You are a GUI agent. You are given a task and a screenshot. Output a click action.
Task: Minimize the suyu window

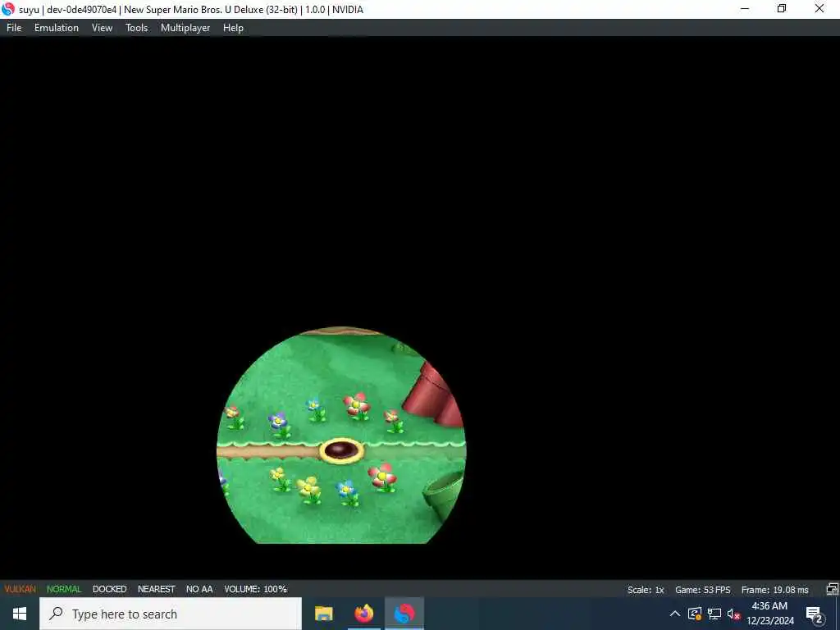coord(745,8)
